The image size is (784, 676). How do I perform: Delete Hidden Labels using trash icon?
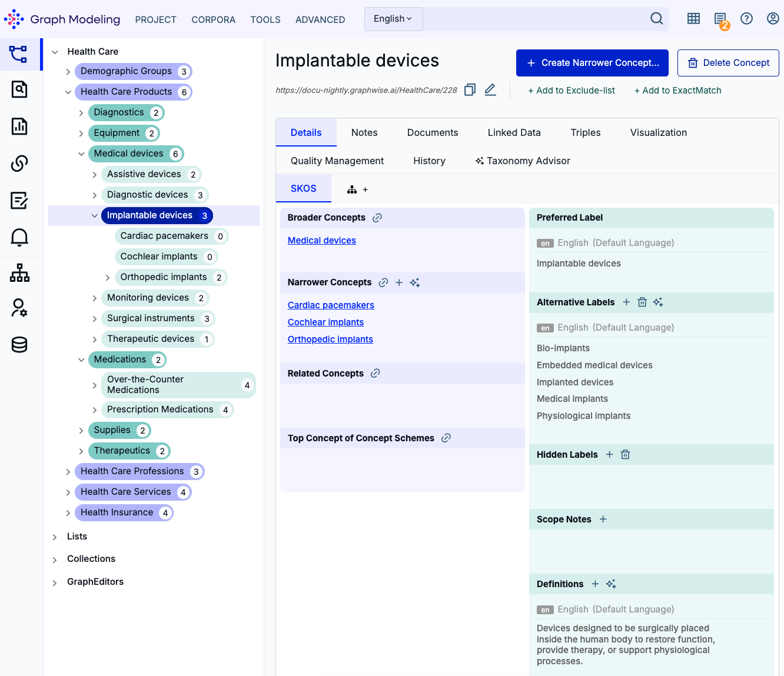625,455
